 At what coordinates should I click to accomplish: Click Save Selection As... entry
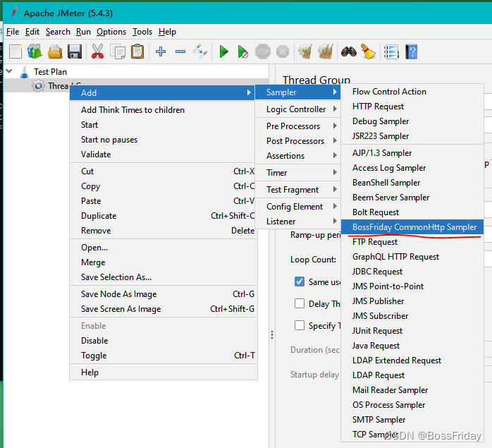[162, 277]
